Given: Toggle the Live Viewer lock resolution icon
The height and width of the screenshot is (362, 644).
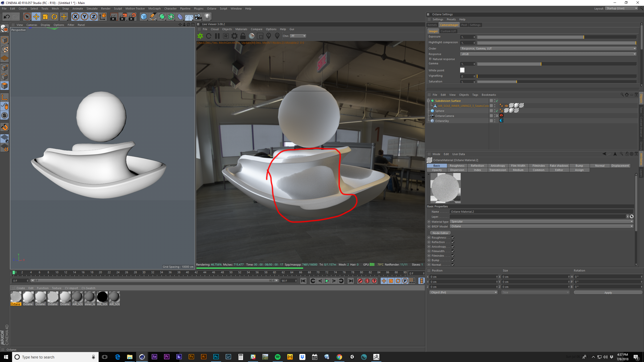Looking at the screenshot, I should point(243,36).
